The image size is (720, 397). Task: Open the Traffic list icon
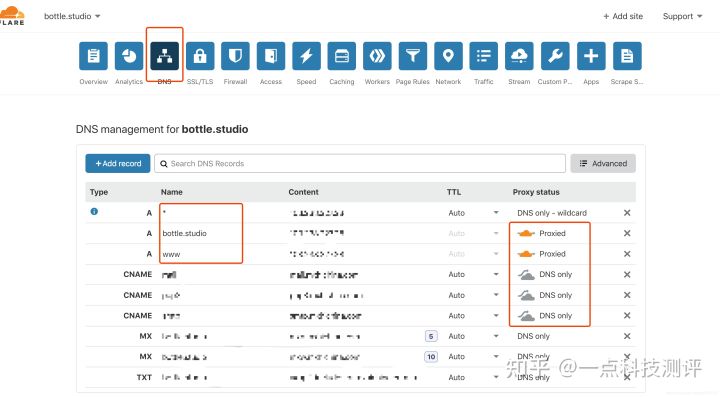[484, 56]
